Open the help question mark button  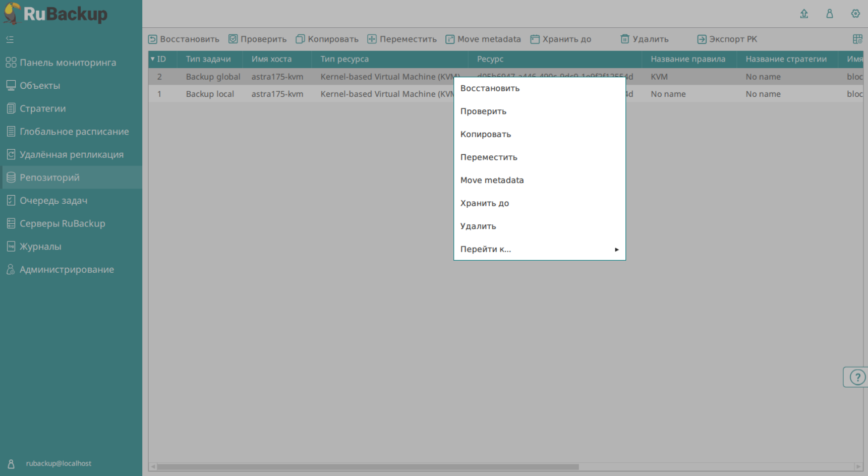point(857,377)
